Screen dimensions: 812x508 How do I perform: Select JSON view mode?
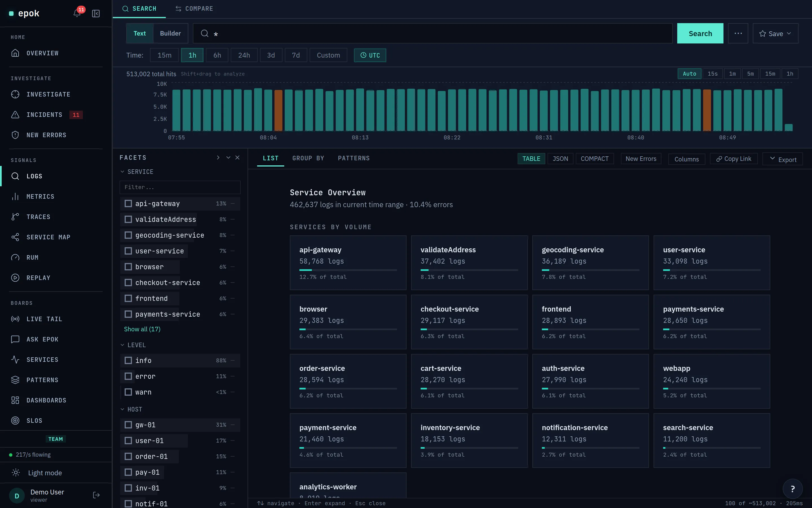click(x=560, y=159)
